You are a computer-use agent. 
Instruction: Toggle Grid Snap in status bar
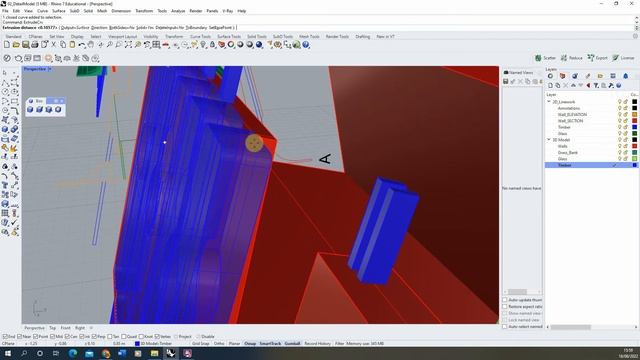200,344
